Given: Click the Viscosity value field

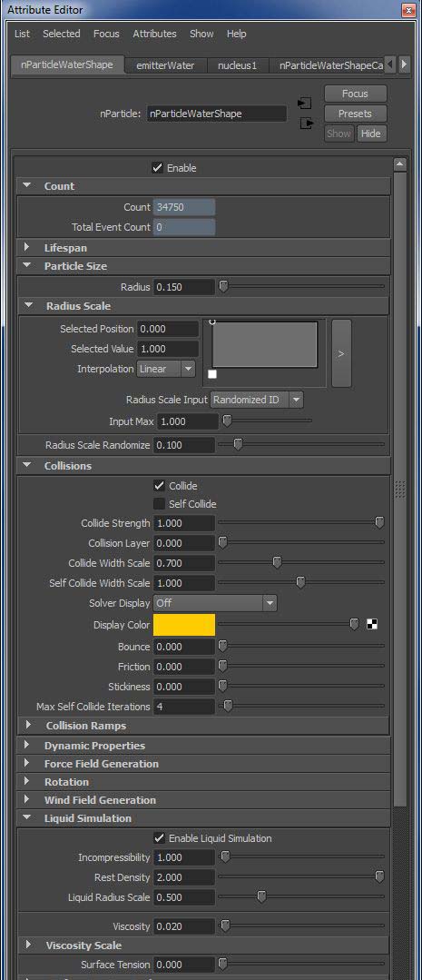Looking at the screenshot, I should [x=184, y=926].
